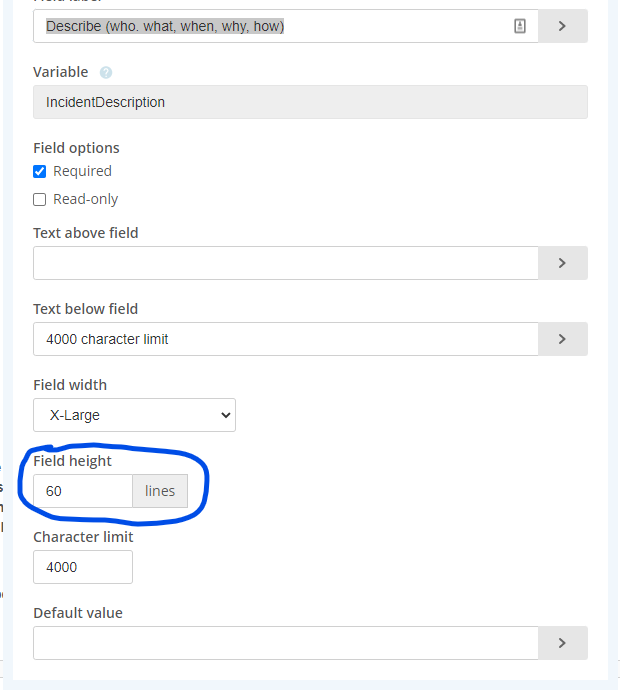Click the Character limit input showing 4000
Screen dimensions: 620x692
(82, 567)
